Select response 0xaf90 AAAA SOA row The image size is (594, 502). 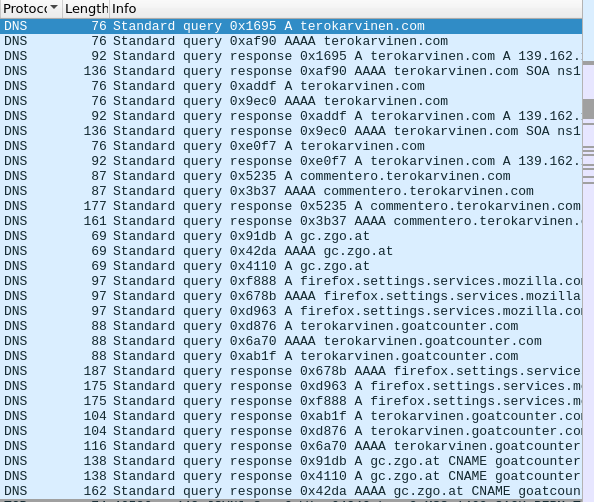coord(291,71)
